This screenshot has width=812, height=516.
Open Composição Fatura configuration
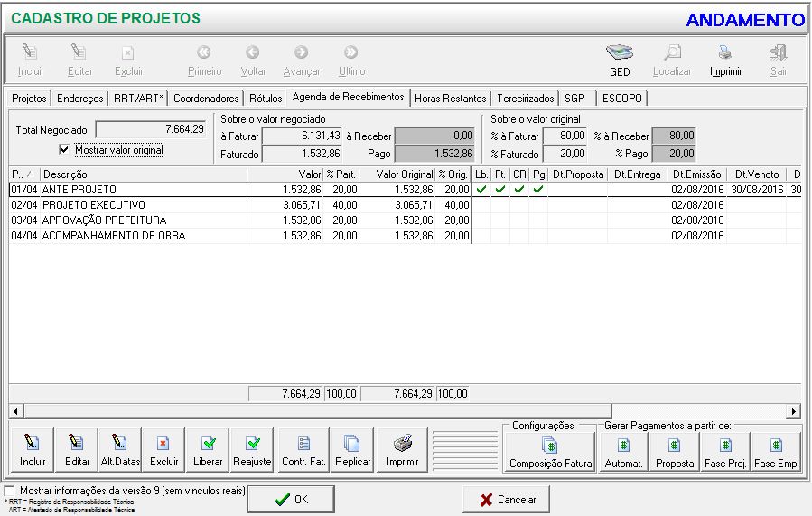(550, 452)
